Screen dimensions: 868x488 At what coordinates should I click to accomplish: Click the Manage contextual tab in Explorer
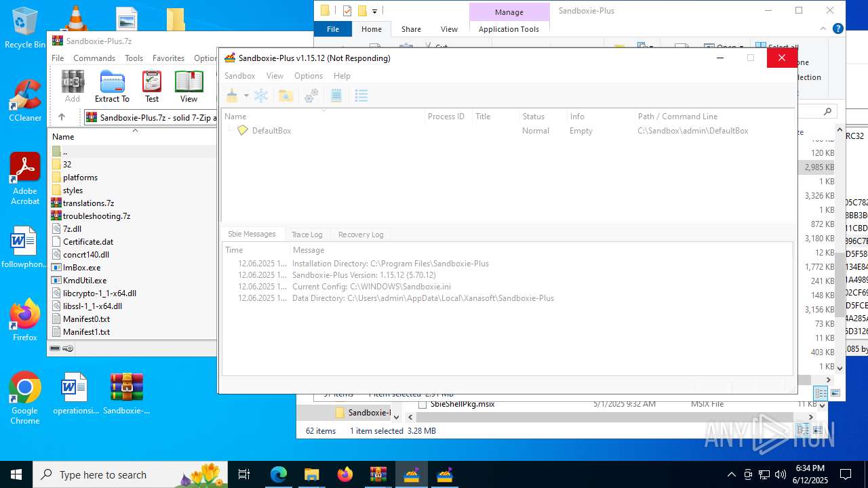coord(509,12)
